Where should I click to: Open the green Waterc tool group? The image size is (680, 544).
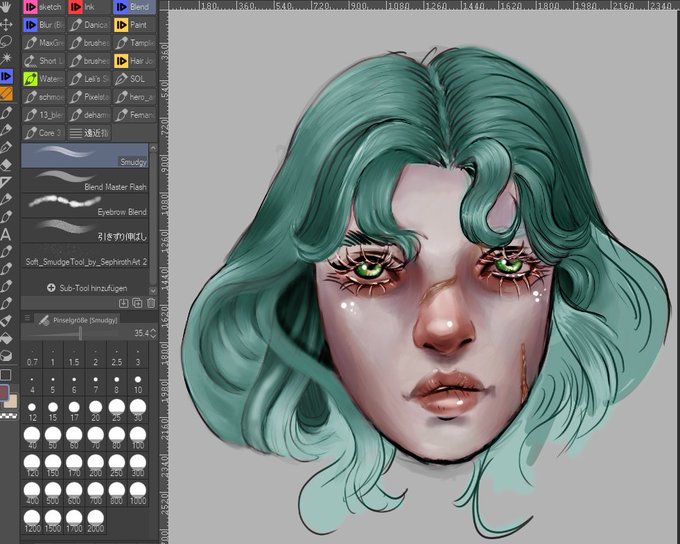pos(43,79)
